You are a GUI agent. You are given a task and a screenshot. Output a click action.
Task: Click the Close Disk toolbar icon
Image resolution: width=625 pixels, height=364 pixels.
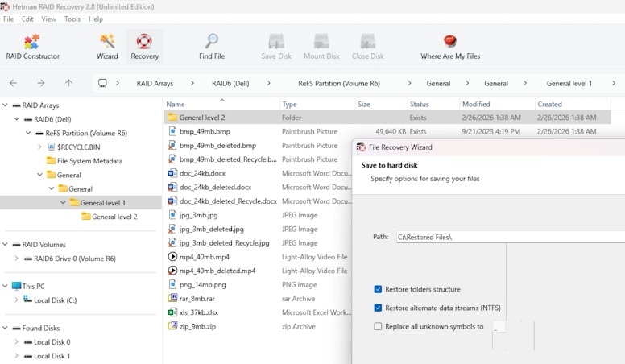[367, 41]
